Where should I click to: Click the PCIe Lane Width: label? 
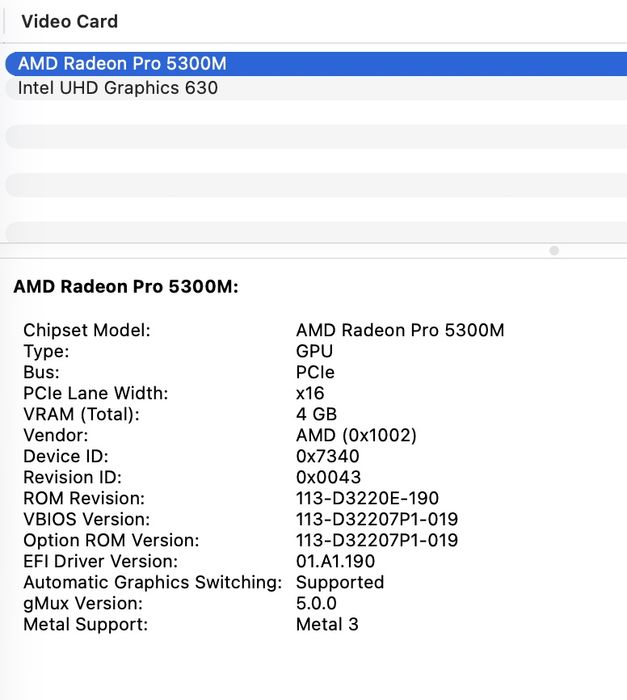[x=96, y=393]
